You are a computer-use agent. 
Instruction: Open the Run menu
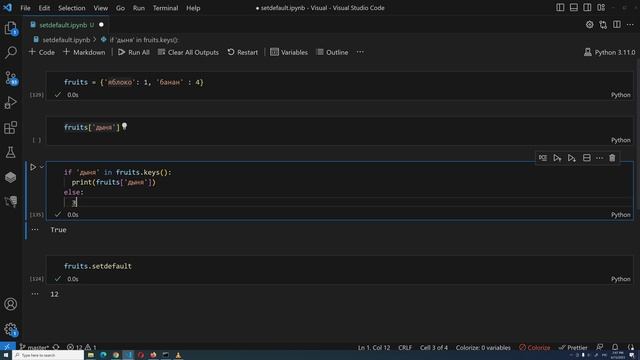click(139, 8)
